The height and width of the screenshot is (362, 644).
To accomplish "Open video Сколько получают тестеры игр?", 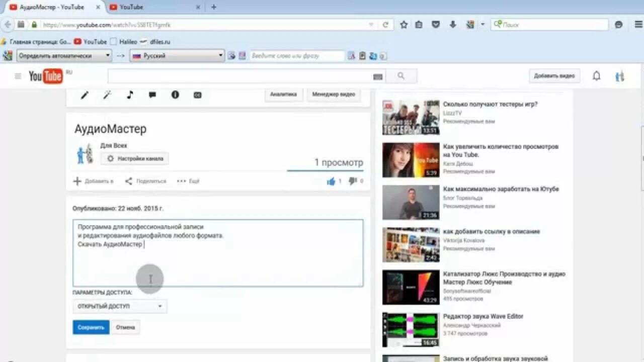I will pyautogui.click(x=490, y=105).
